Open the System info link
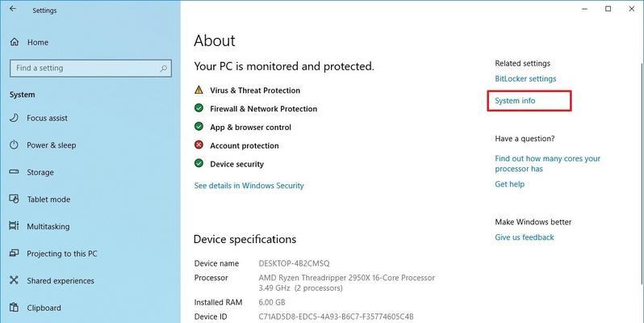The height and width of the screenshot is (323, 644). click(515, 101)
